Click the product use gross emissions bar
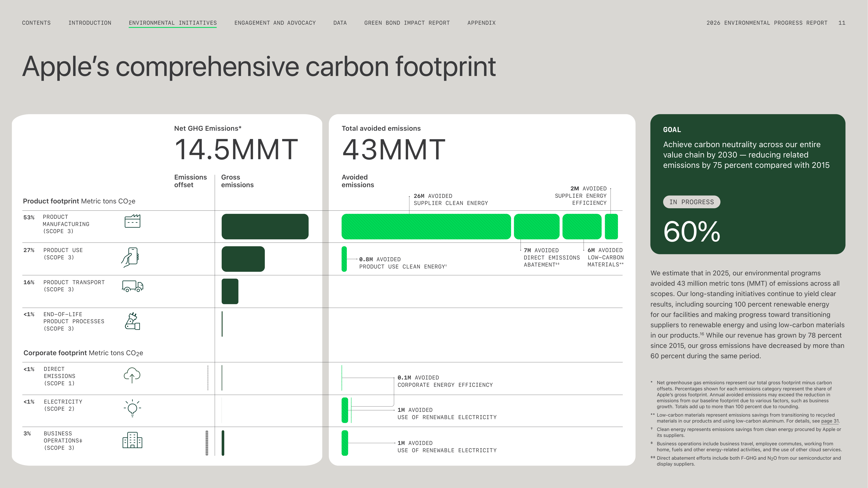This screenshot has width=868, height=488. [x=243, y=259]
